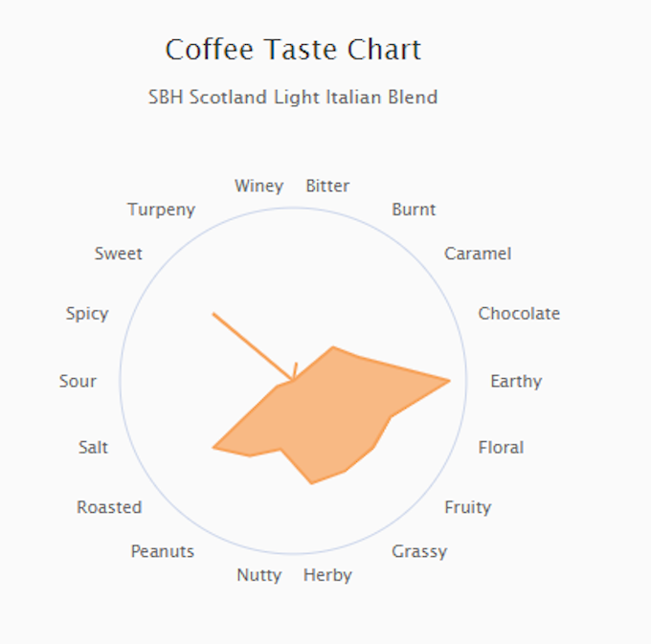651x644 pixels.
Task: Click the SBH Scotland Light Italian Blend subtitle
Action: click(293, 98)
